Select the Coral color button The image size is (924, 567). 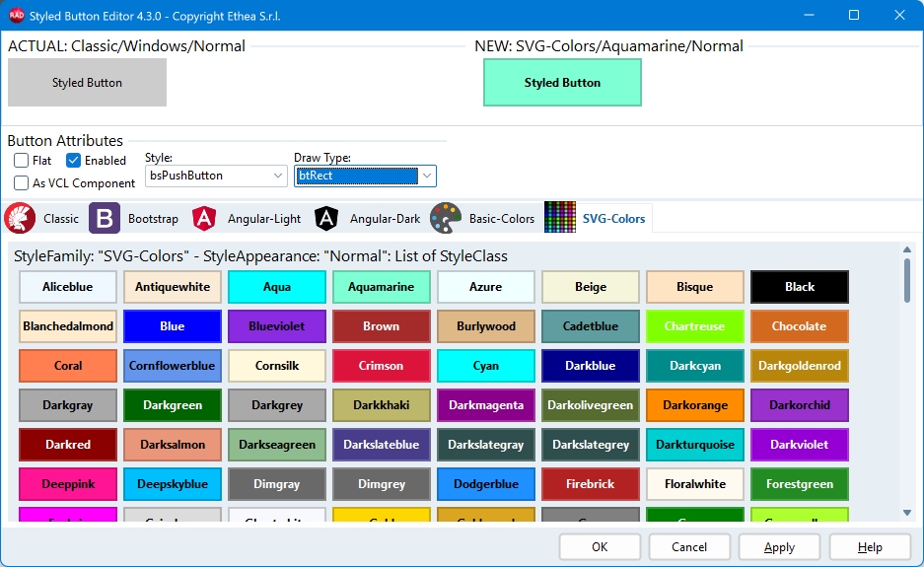68,366
